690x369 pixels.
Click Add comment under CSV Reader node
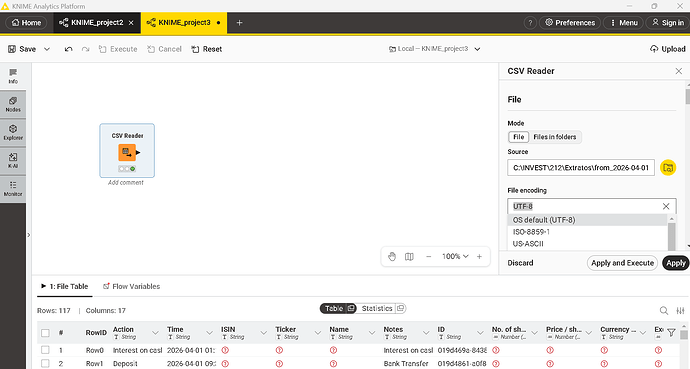pos(126,183)
